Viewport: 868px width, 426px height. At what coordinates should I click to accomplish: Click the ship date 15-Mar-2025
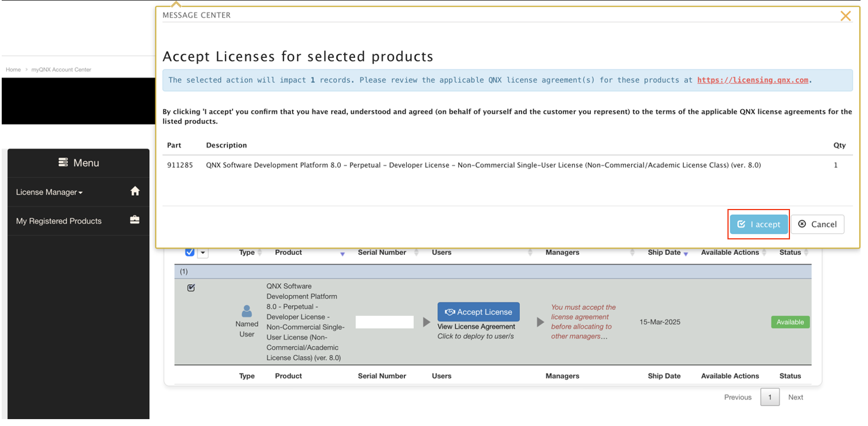660,322
